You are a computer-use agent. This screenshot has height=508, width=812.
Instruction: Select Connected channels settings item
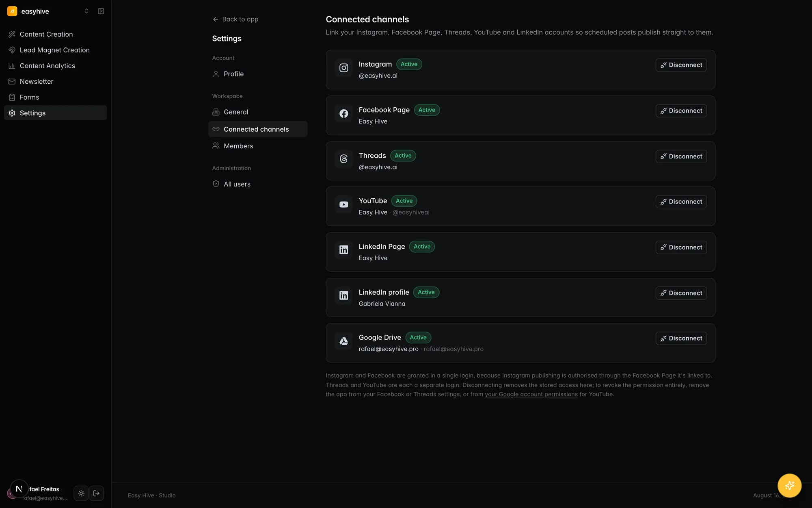pos(258,129)
